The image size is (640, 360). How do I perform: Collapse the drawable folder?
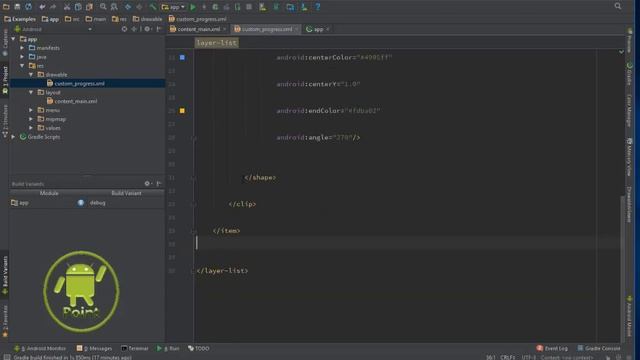tap(31, 75)
